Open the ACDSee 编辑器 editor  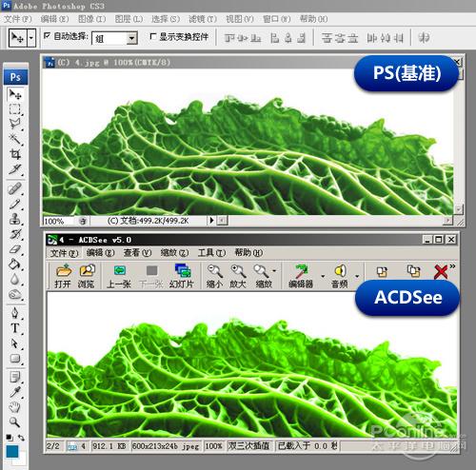pyautogui.click(x=301, y=276)
